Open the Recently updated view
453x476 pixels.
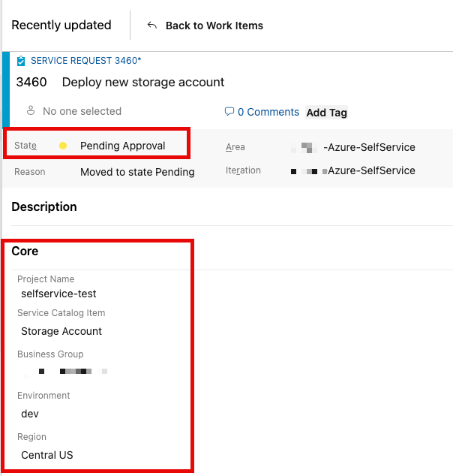pyautogui.click(x=61, y=26)
